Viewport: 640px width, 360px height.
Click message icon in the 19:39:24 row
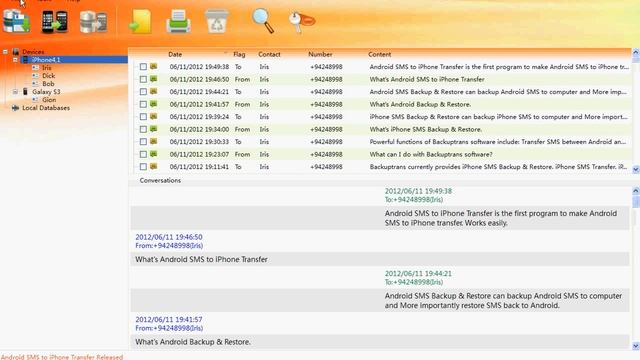tap(153, 116)
